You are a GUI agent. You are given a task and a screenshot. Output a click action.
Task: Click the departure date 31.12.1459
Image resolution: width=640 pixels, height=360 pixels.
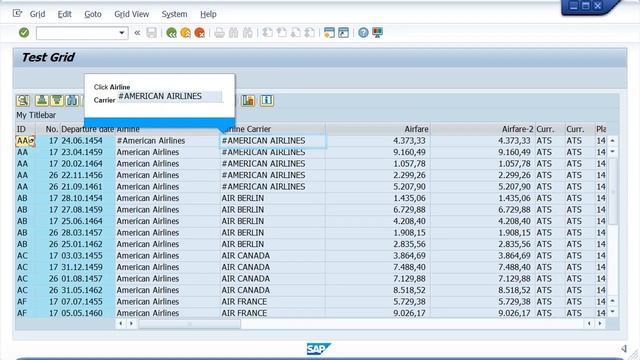[82, 267]
